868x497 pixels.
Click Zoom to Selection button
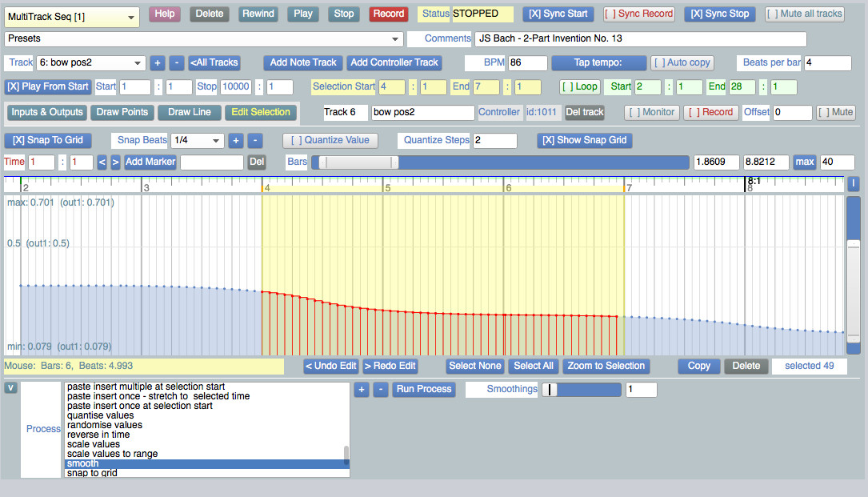point(606,366)
